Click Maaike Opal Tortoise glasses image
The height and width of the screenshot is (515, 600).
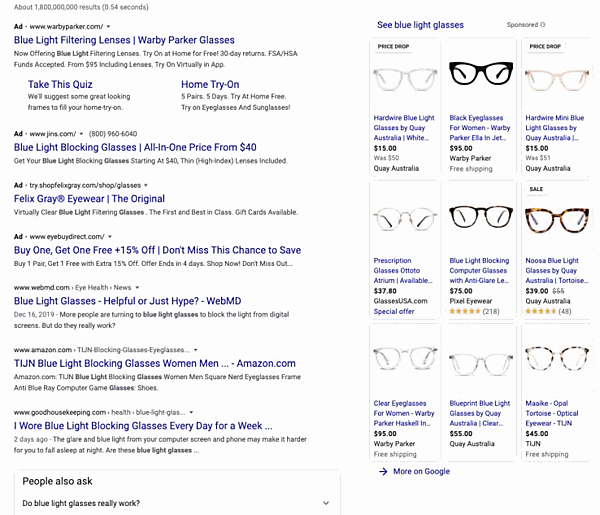tap(556, 358)
